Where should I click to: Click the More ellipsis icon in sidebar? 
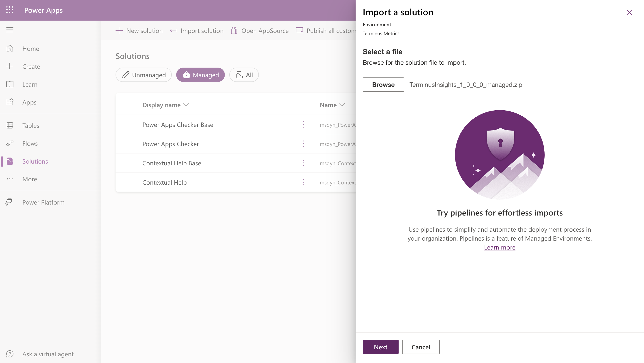[x=10, y=179]
